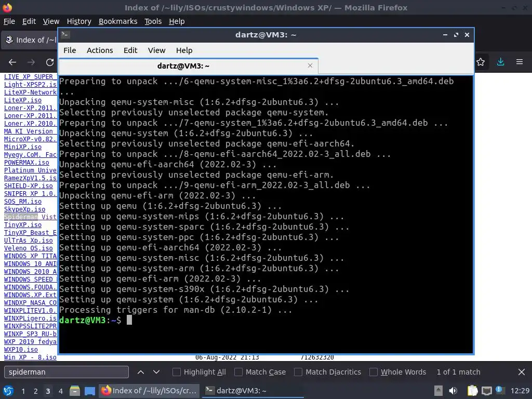Click the taskbar clock showing 12:29
Image resolution: width=532 pixels, height=399 pixels.
pos(520,391)
